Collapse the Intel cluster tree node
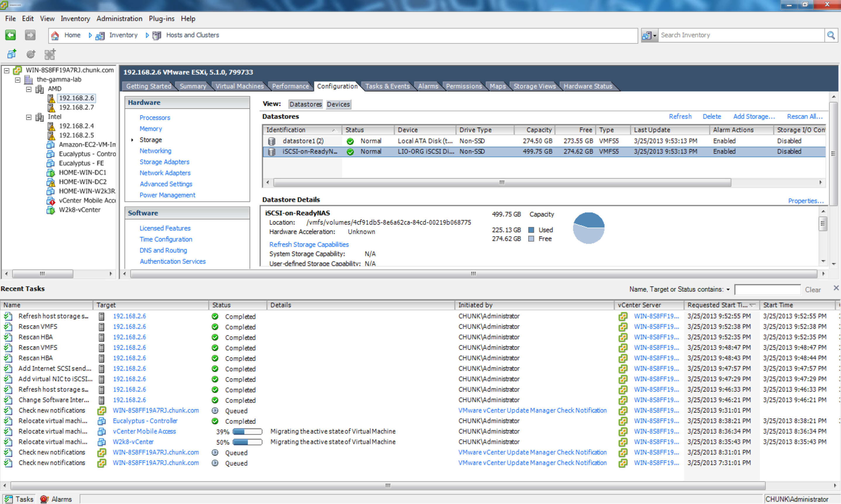The height and width of the screenshot is (504, 841). pyautogui.click(x=29, y=117)
